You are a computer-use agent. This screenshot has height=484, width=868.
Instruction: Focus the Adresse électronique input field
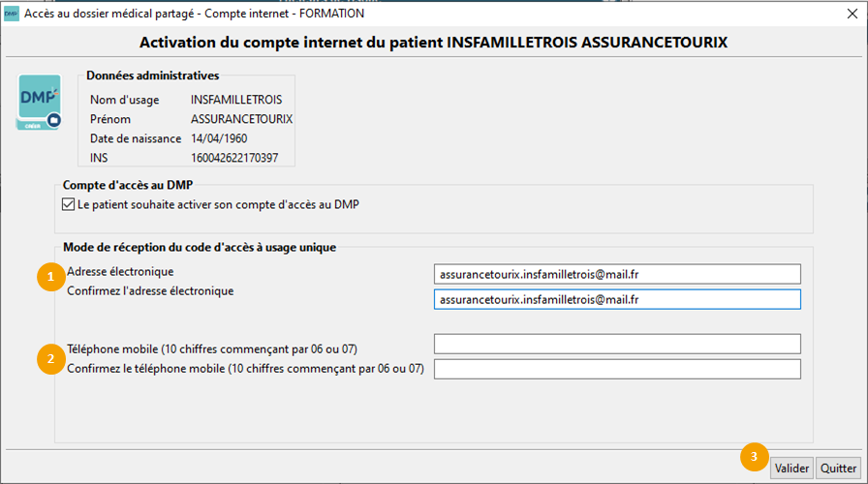point(617,275)
